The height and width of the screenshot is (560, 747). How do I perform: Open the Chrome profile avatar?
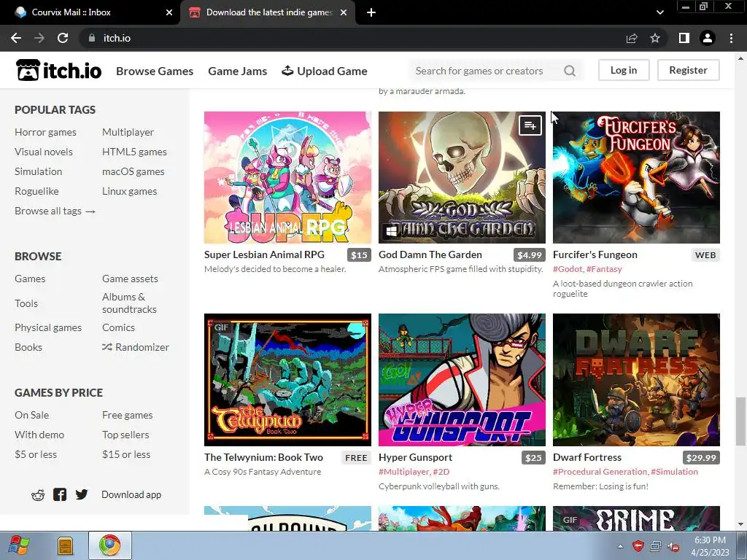pos(708,38)
